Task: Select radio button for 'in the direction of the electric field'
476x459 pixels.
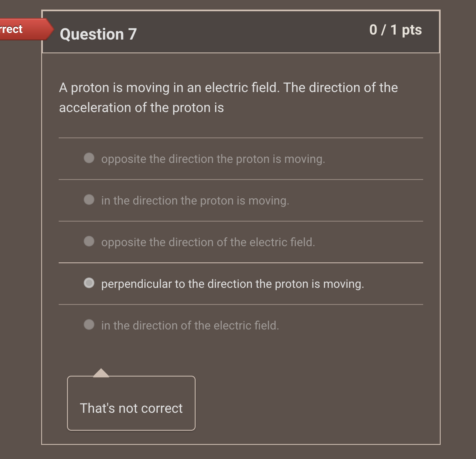Action: click(89, 324)
